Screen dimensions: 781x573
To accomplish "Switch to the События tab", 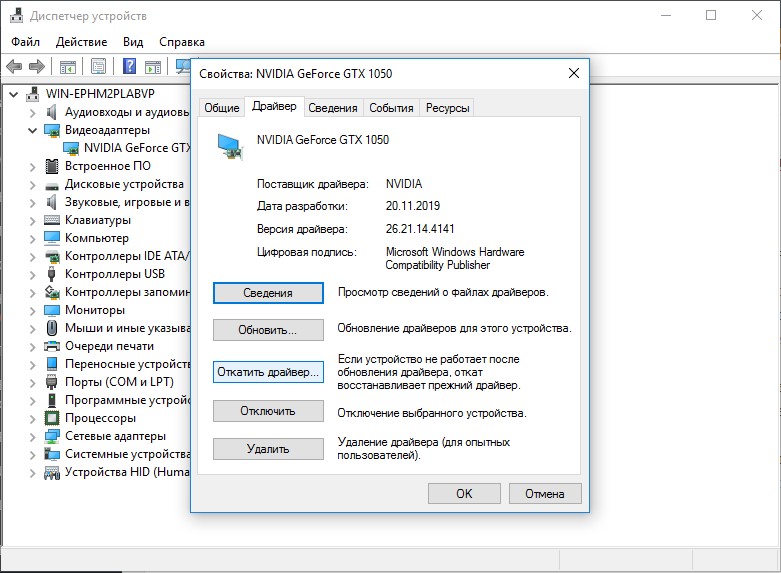I will pos(391,108).
